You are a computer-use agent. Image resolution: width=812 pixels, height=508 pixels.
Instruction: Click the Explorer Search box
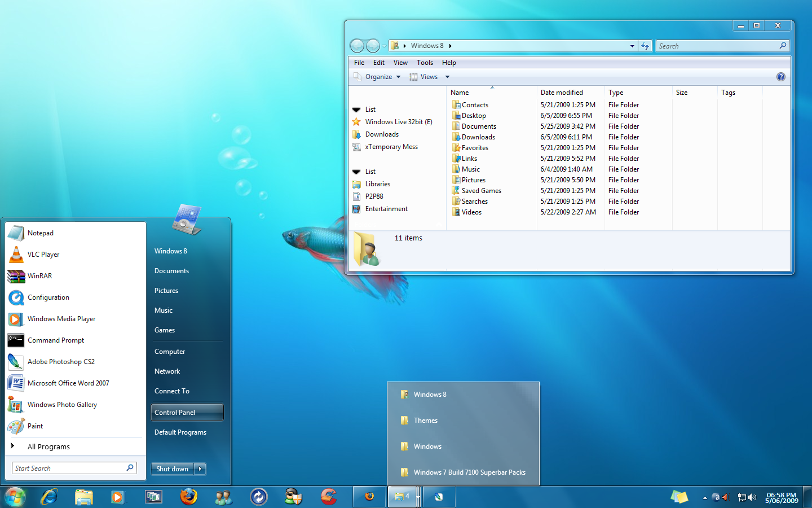tap(722, 46)
